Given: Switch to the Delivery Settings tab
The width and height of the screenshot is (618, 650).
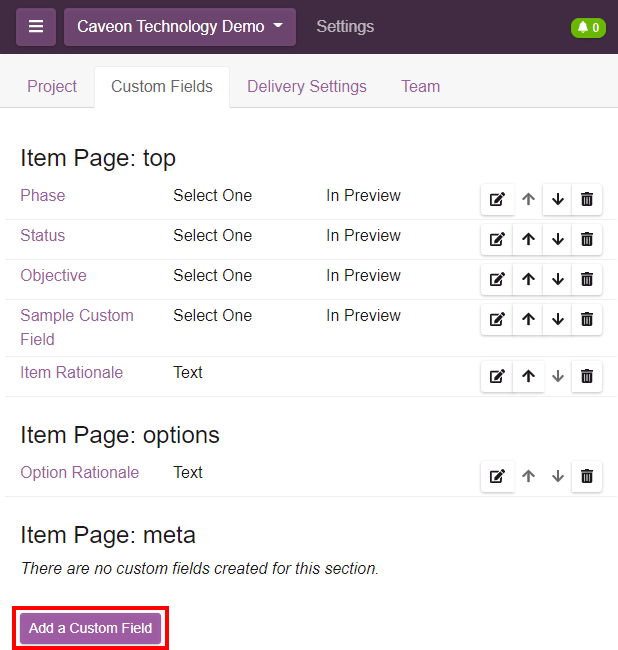Looking at the screenshot, I should click(307, 87).
